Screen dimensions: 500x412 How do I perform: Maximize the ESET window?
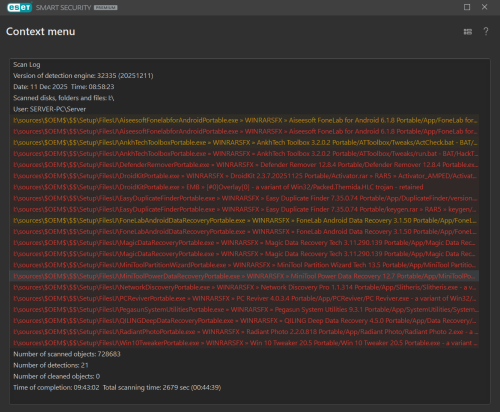467,7
